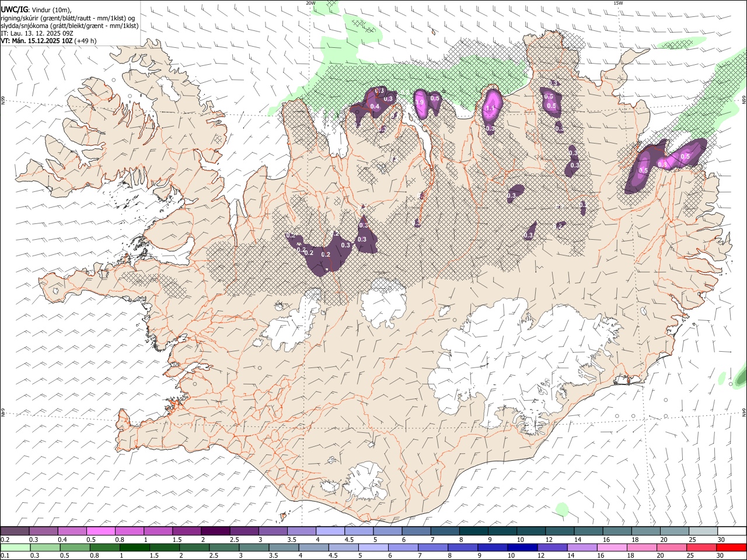Select the light pink rain-scale swatch between 16 and 18

coord(613,548)
